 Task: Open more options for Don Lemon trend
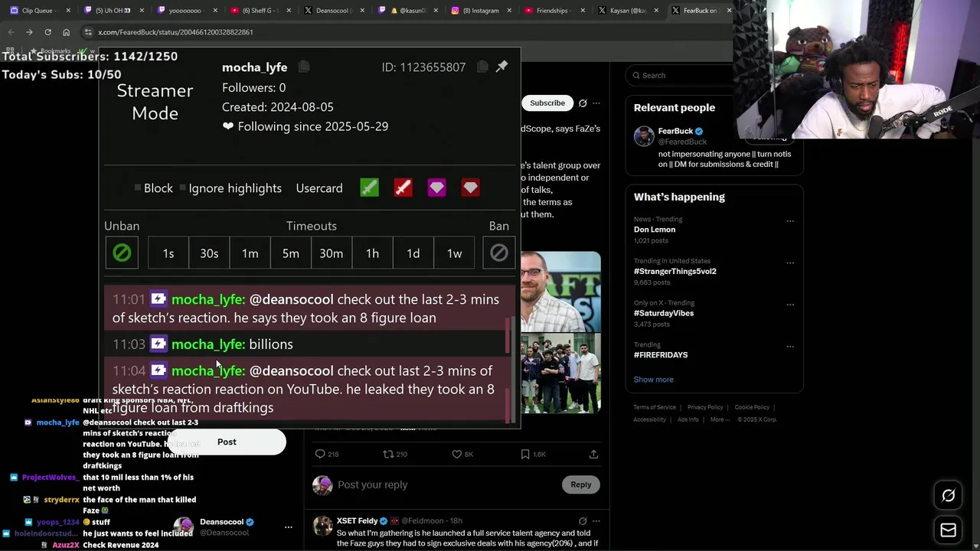point(790,221)
